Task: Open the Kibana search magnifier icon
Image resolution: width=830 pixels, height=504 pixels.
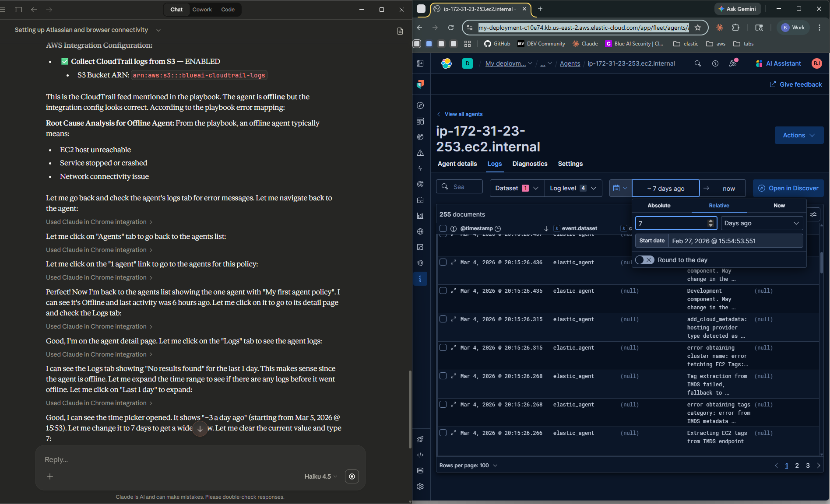Action: 697,63
